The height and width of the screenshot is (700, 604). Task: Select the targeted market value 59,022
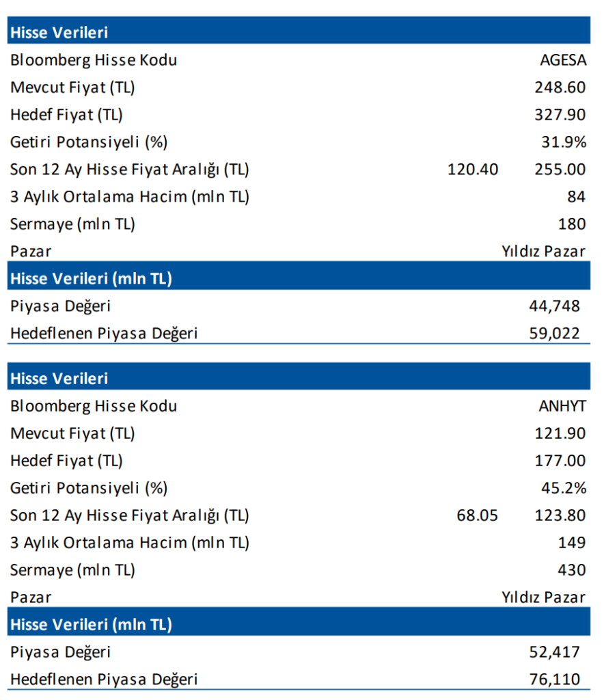[x=553, y=334]
